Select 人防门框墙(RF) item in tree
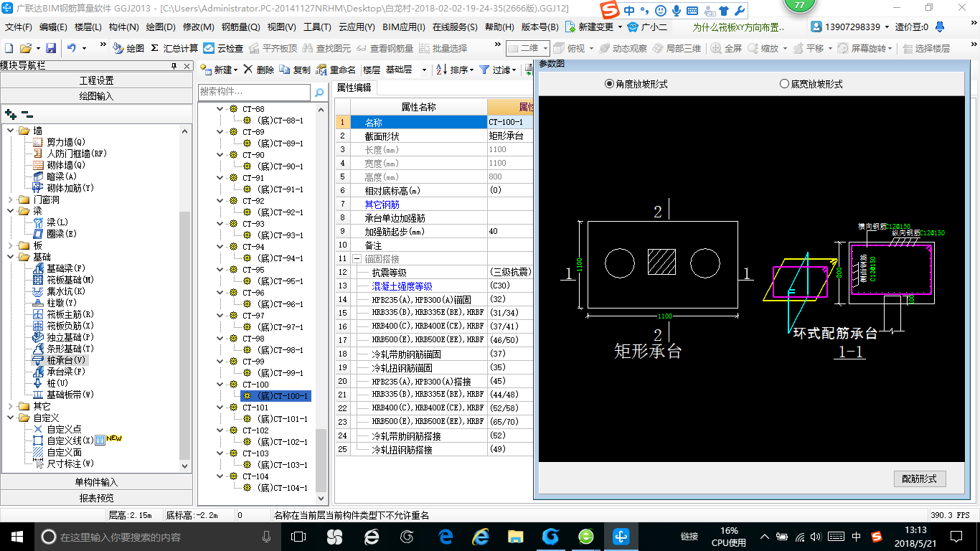 coord(70,154)
